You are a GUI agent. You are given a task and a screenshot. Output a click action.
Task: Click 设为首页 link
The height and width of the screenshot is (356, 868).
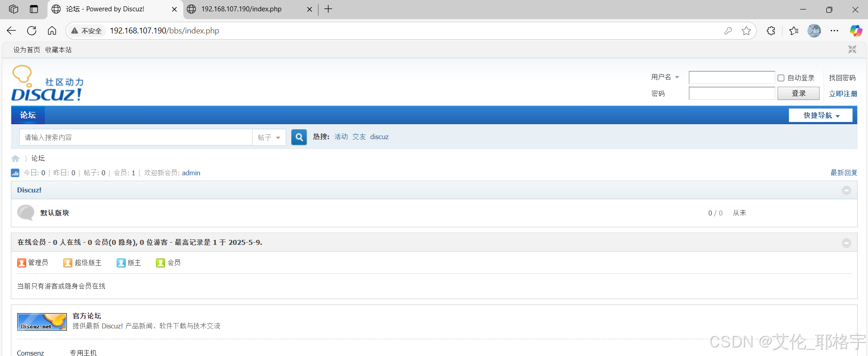(27, 50)
